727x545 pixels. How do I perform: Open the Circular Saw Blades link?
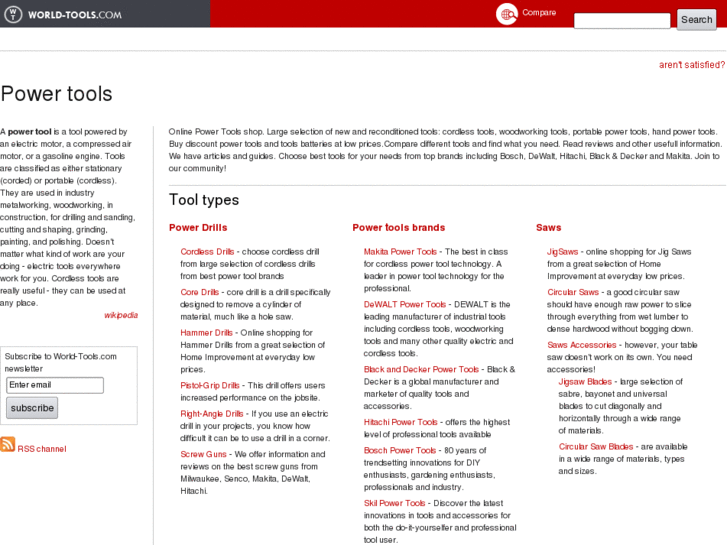pos(596,447)
